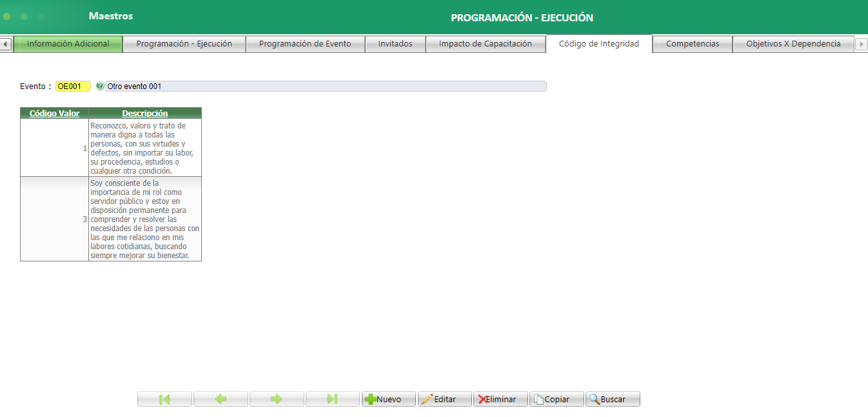Click the Copiar document icon
This screenshot has height=417, width=868.
coord(538,398)
